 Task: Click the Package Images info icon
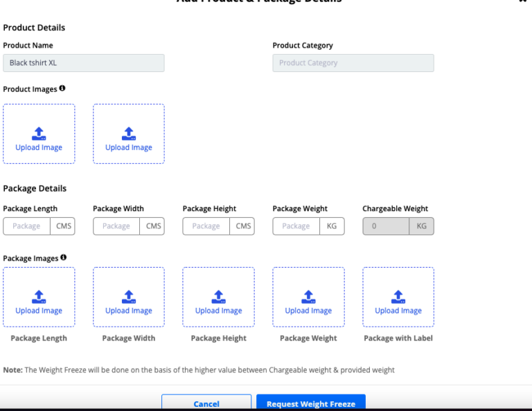[x=63, y=257]
